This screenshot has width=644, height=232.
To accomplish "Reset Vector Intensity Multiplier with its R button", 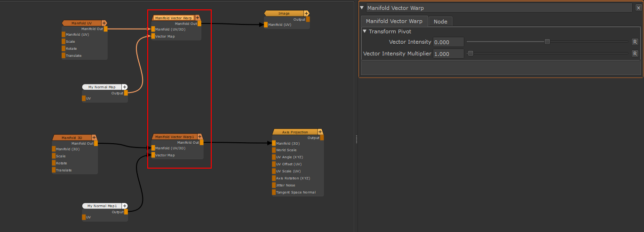I will (x=635, y=54).
